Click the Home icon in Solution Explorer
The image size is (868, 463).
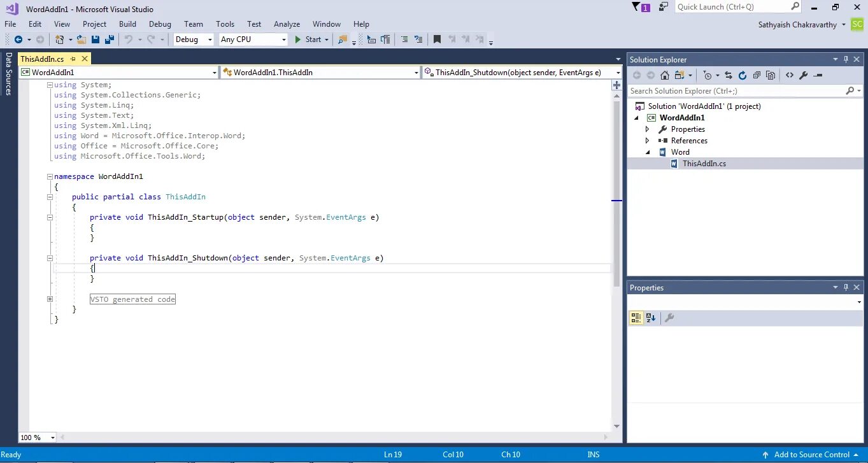click(664, 75)
